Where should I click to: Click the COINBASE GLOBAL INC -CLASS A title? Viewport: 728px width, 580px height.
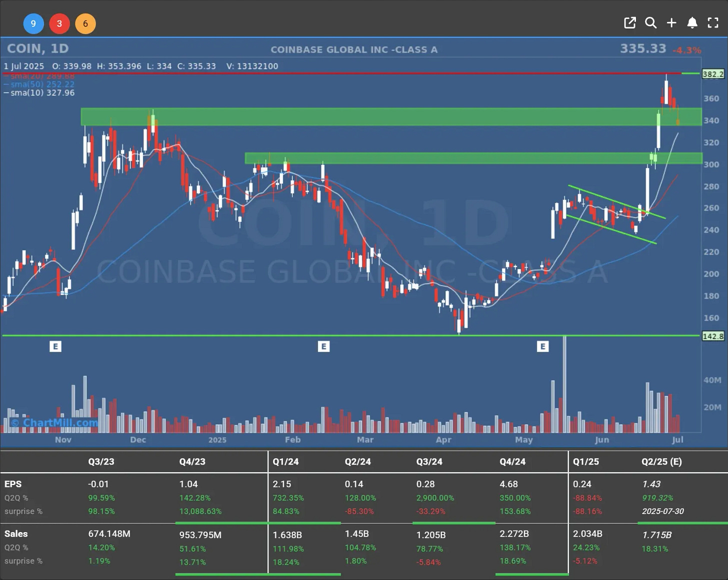tap(354, 49)
